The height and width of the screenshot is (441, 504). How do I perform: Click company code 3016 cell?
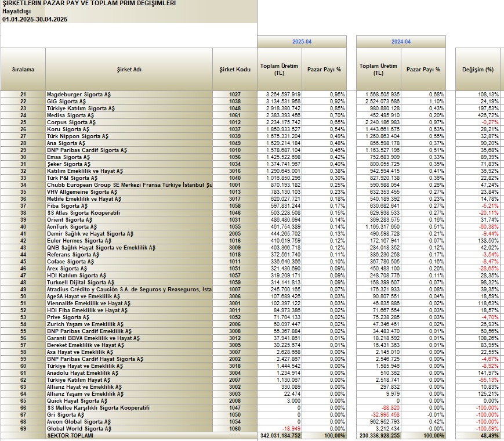[x=235, y=171]
